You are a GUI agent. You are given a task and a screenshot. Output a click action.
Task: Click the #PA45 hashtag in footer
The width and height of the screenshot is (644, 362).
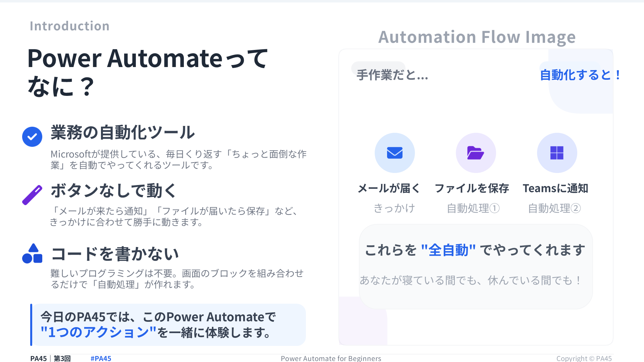101,358
